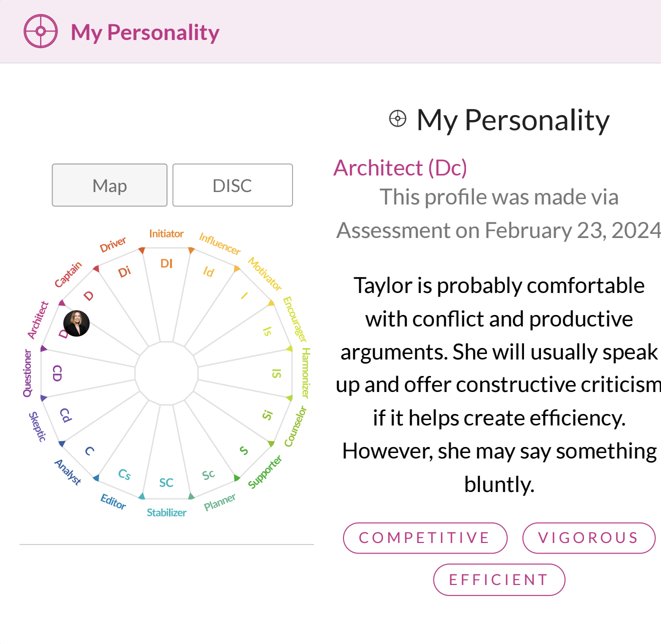Click the VIGOROUS trait tag

coord(588,538)
